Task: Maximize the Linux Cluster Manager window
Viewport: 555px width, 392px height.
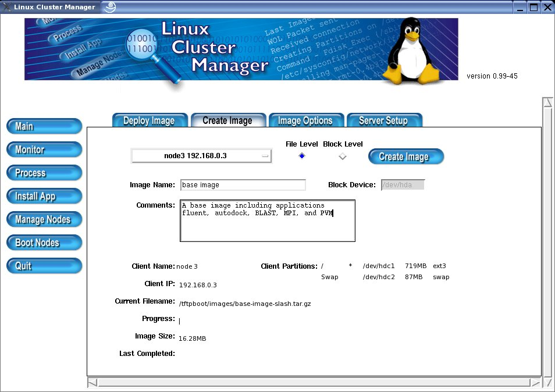Action: pos(533,7)
